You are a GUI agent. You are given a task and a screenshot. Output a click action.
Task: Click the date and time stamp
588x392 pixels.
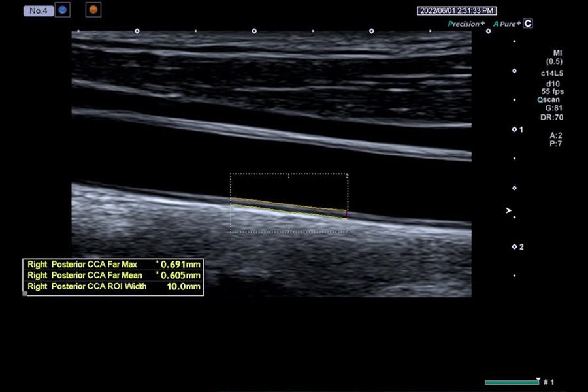pos(457,11)
